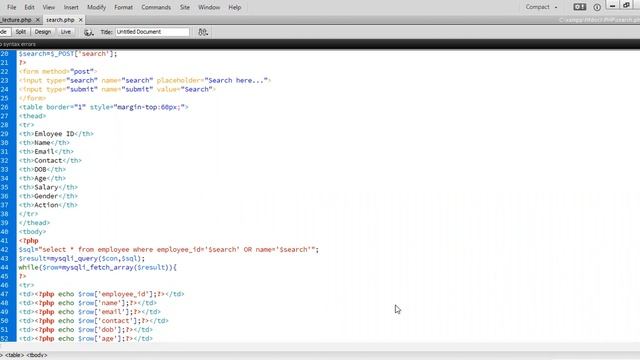Screen dimensions: 640x360
Task: Switch to the search.php document tab
Action: [60, 20]
